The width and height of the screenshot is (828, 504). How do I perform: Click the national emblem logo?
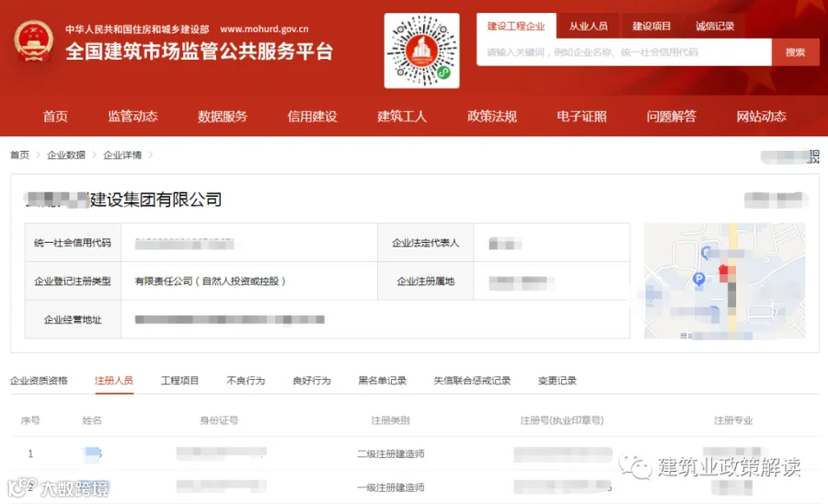coord(33,40)
